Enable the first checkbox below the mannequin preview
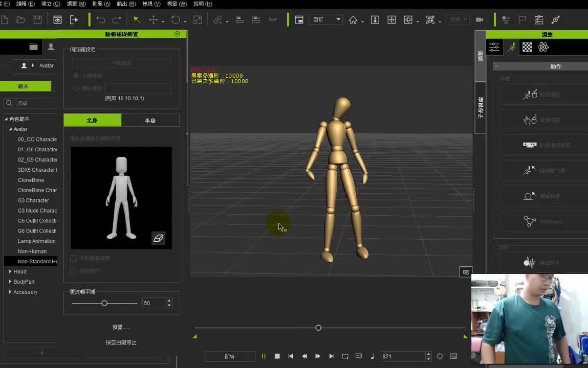The width and height of the screenshot is (588, 368). 73,259
